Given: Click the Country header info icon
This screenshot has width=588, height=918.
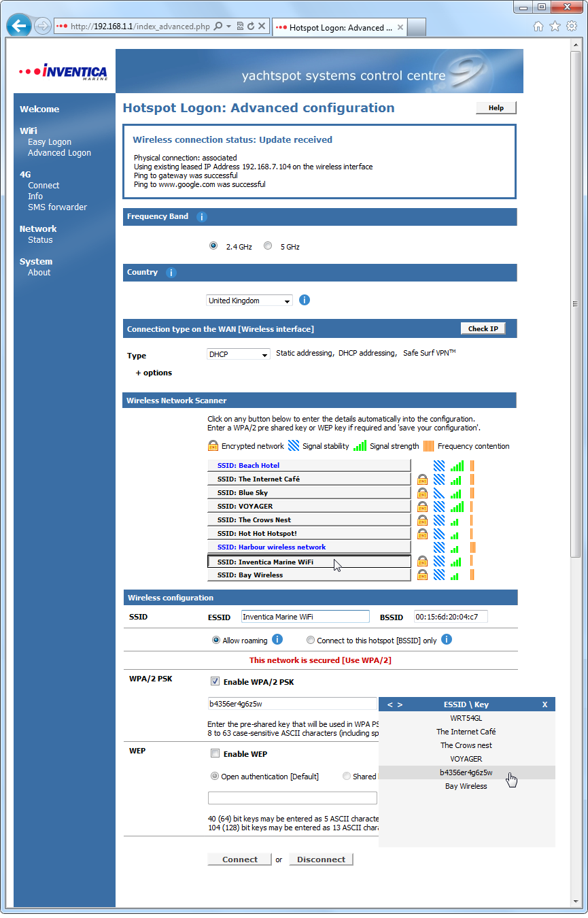Looking at the screenshot, I should (x=171, y=273).
